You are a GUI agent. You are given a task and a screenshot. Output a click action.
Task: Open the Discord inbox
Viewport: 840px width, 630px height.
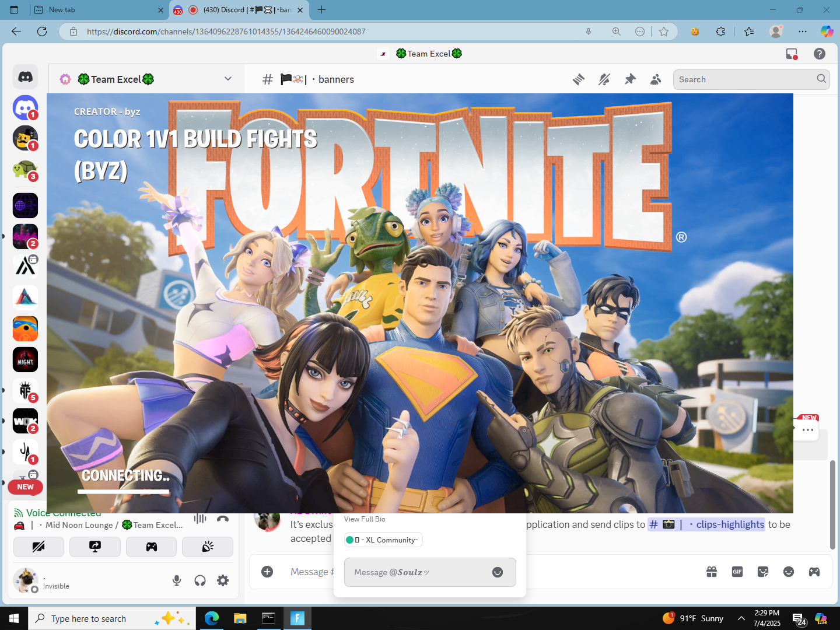click(792, 54)
